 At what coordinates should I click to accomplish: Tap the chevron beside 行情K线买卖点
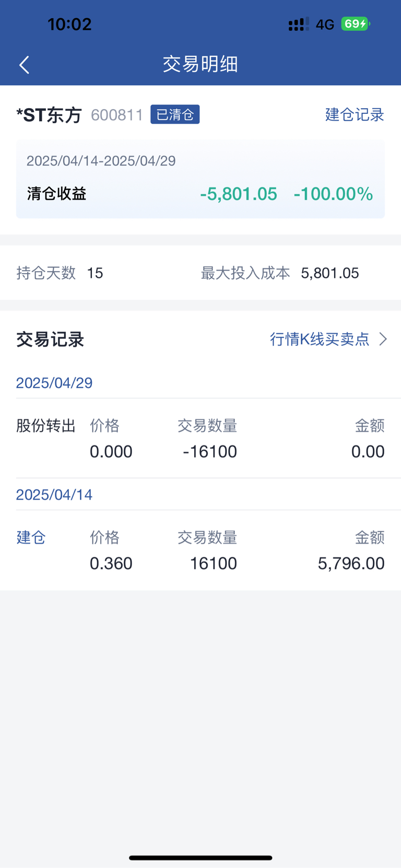383,339
